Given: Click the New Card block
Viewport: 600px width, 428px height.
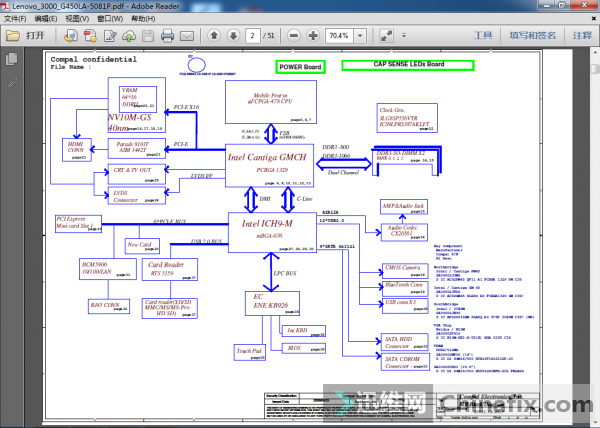Looking at the screenshot, I should pyautogui.click(x=142, y=246).
